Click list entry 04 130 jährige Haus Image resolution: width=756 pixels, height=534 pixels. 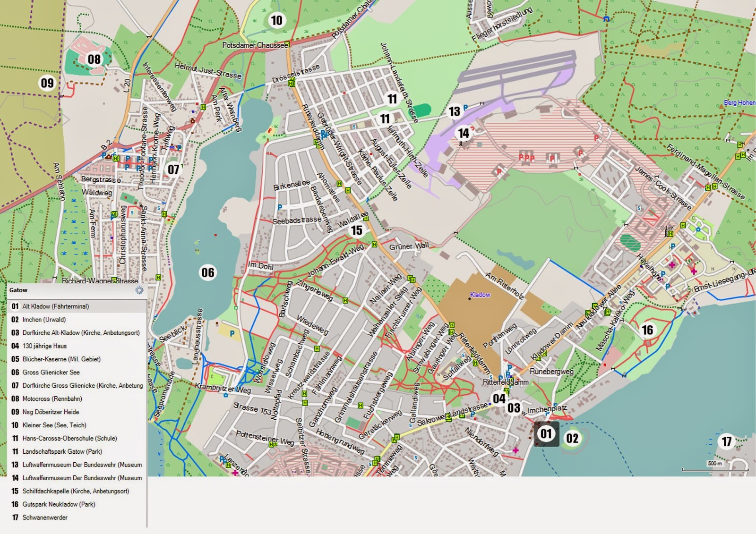click(x=77, y=346)
